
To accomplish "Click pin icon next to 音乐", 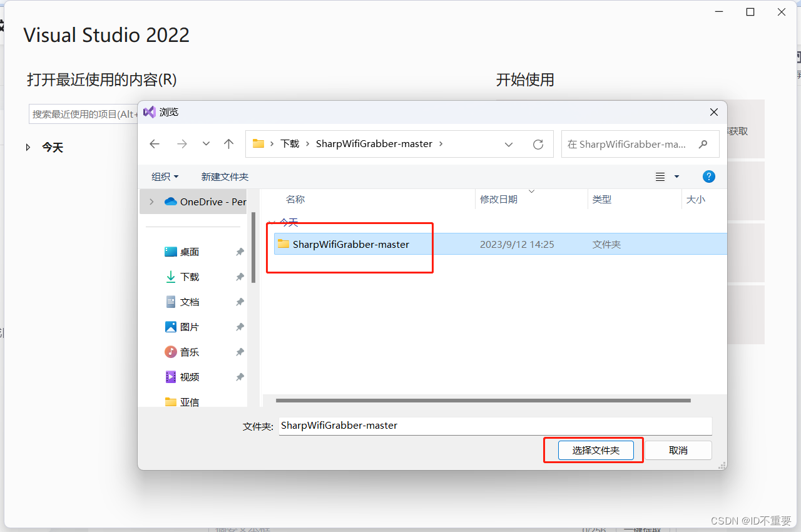I will click(x=240, y=352).
